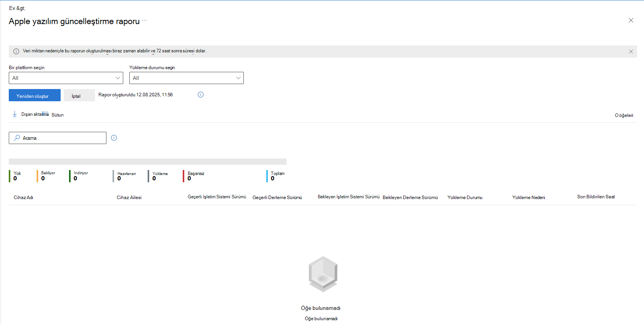
Task: Sort by Cihaz Adı column
Action: tap(23, 198)
